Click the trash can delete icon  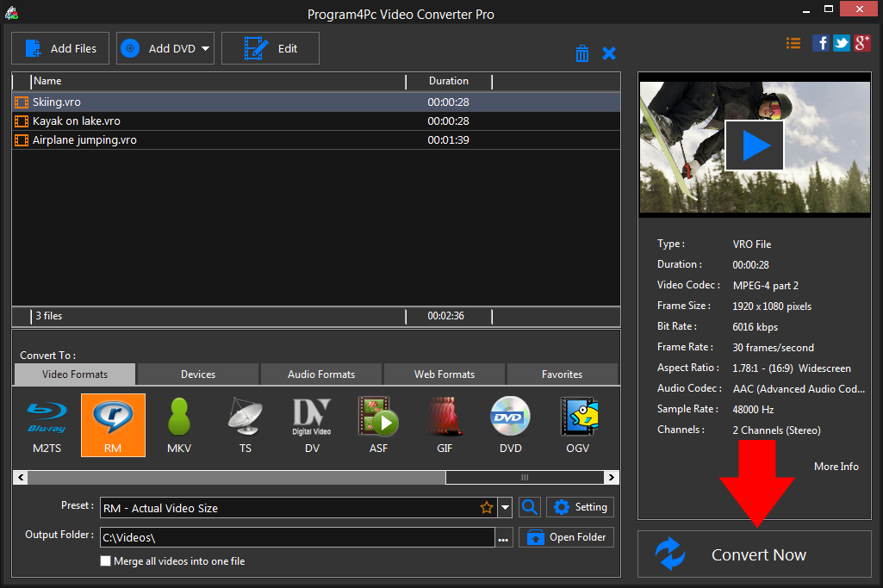582,53
